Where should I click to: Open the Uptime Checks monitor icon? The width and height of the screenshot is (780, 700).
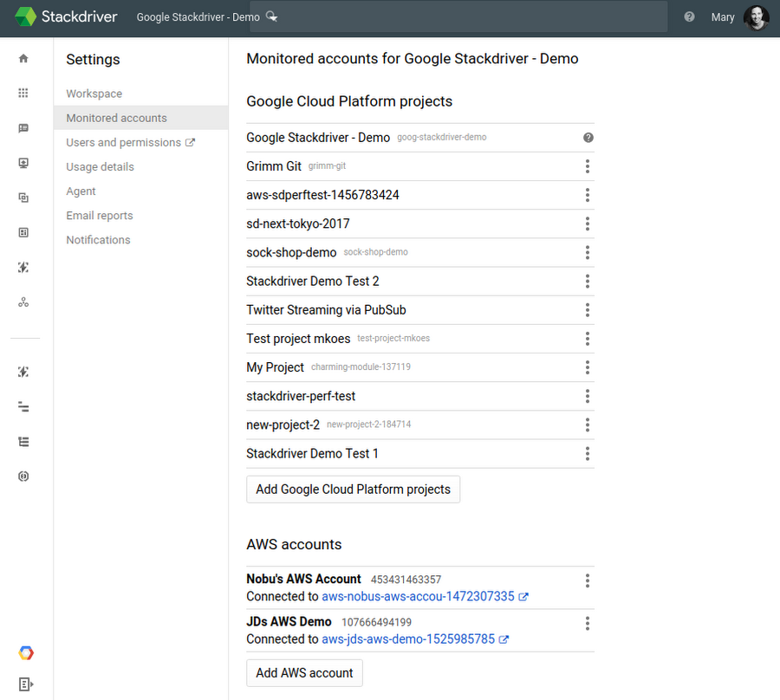[23, 163]
